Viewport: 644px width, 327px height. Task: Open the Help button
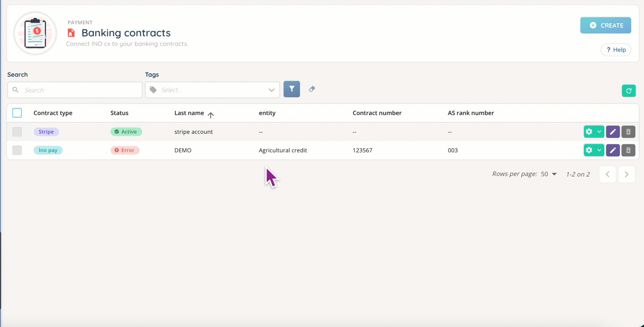(x=616, y=50)
